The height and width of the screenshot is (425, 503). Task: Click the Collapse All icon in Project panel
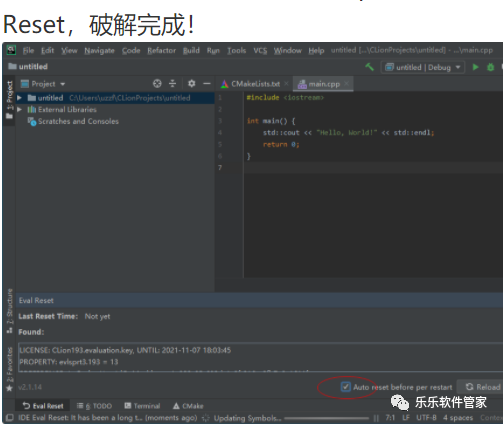(172, 83)
